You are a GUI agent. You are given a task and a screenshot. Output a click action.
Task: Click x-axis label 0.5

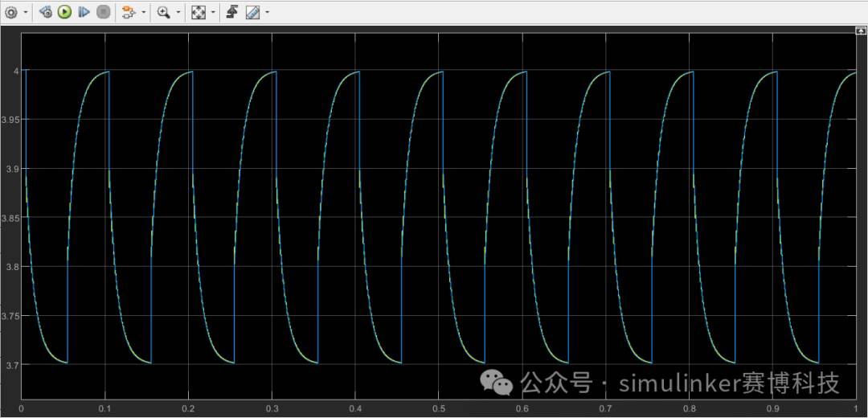coord(439,408)
